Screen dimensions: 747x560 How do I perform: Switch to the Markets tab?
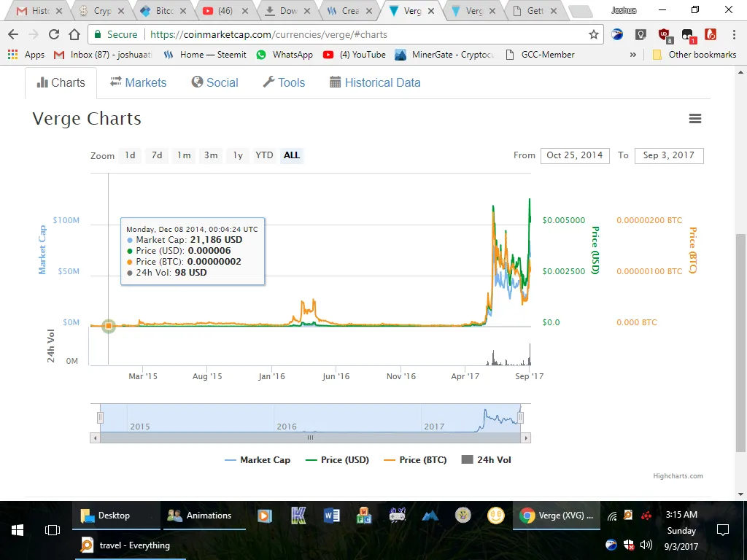point(138,82)
